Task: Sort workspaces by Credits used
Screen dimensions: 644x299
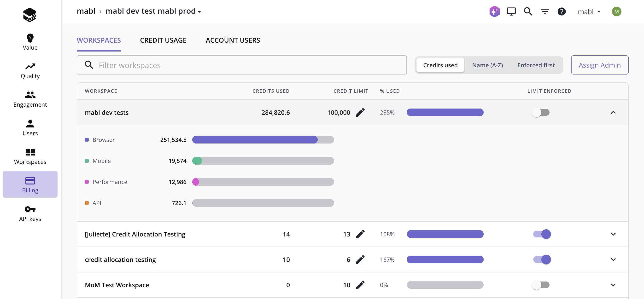Action: (440, 65)
